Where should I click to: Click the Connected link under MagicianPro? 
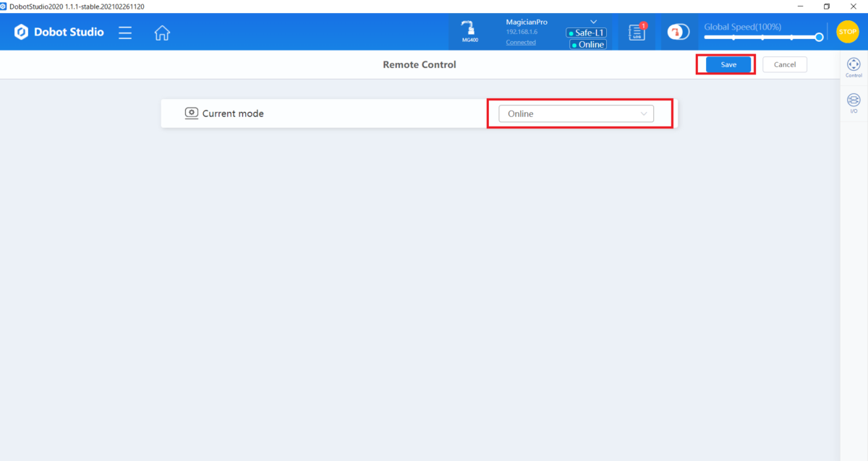coord(521,43)
